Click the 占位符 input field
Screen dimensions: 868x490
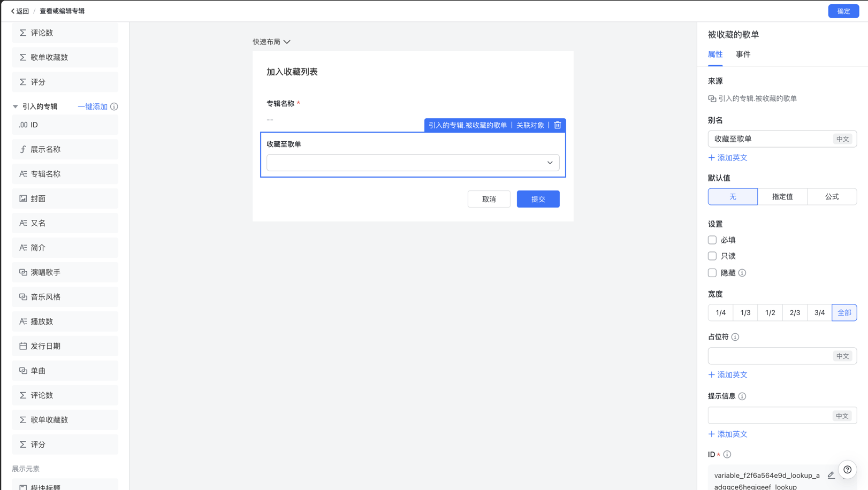coord(782,356)
